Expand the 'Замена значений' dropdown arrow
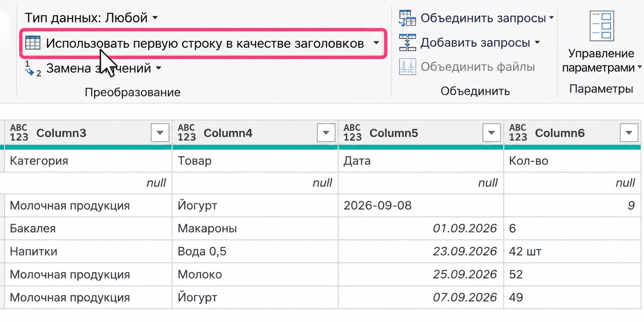 click(x=158, y=68)
